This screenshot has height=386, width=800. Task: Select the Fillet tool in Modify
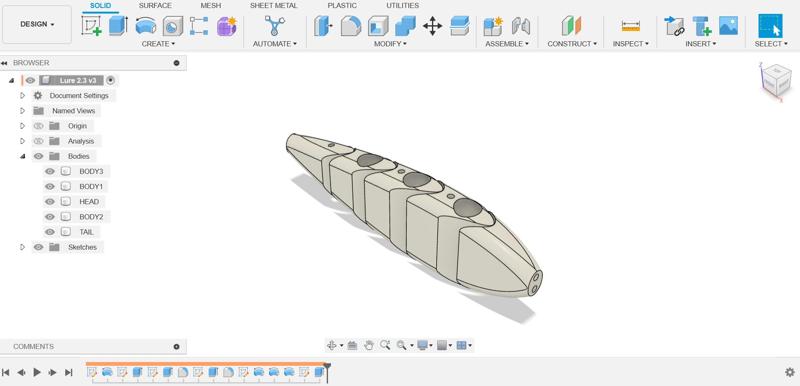click(351, 25)
